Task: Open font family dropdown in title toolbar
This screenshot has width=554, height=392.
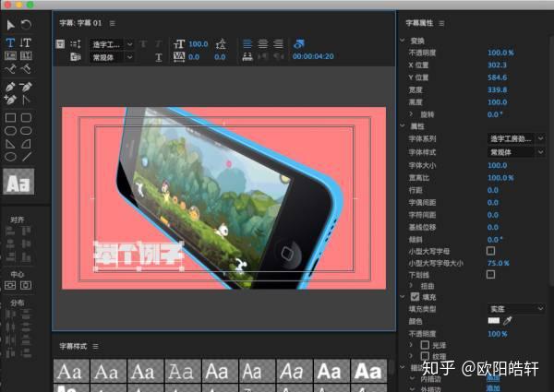Action: click(111, 44)
